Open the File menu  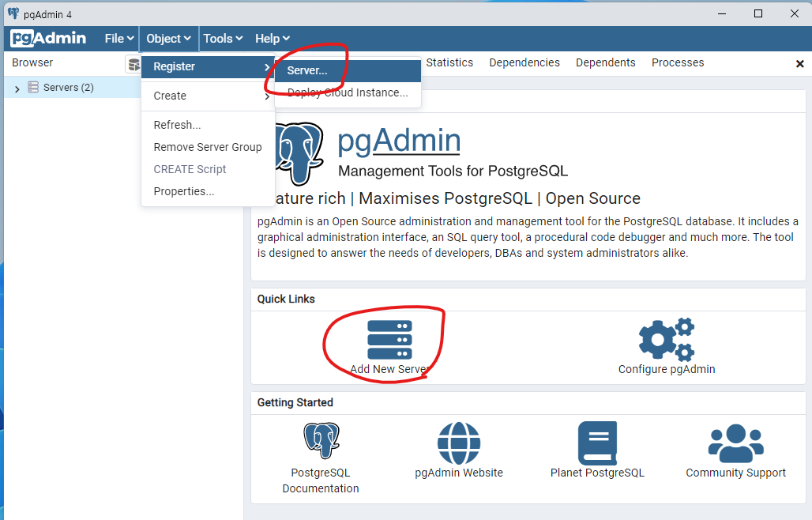(x=119, y=38)
